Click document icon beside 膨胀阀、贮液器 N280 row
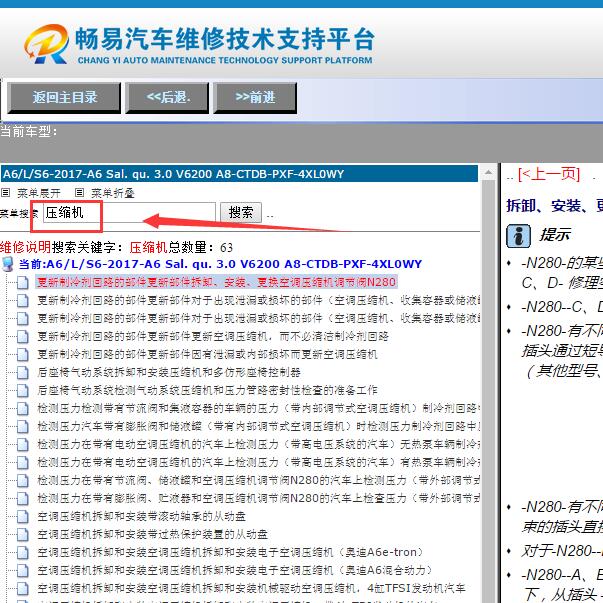The height and width of the screenshot is (603, 603). click(x=23, y=498)
